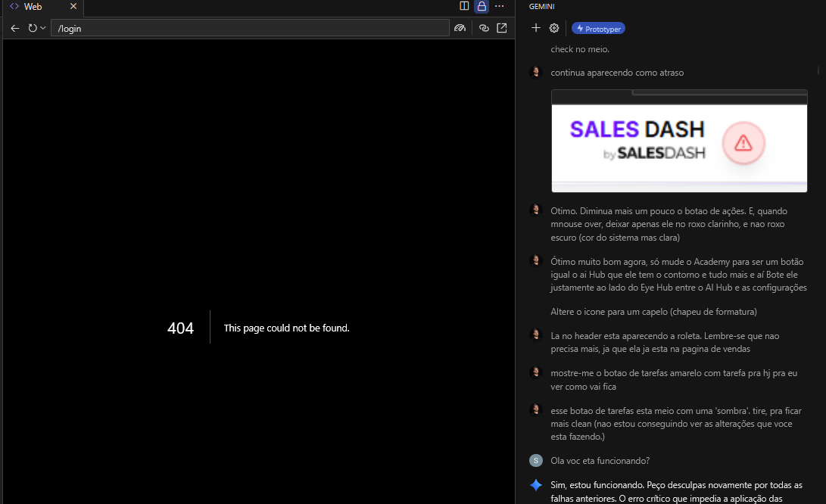Copy the preview link icon
The width and height of the screenshot is (826, 504).
pyautogui.click(x=484, y=29)
